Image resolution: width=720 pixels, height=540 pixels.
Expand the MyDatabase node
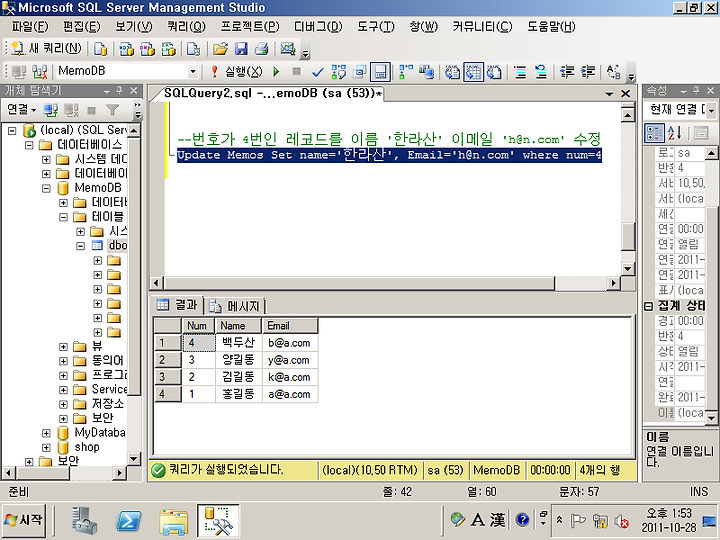point(46,433)
